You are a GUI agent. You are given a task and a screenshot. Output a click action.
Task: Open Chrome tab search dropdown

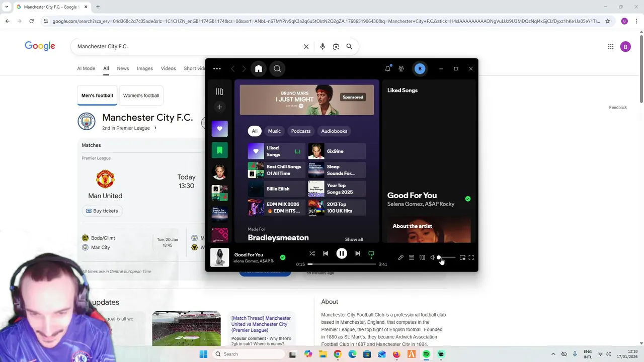pos(7,7)
